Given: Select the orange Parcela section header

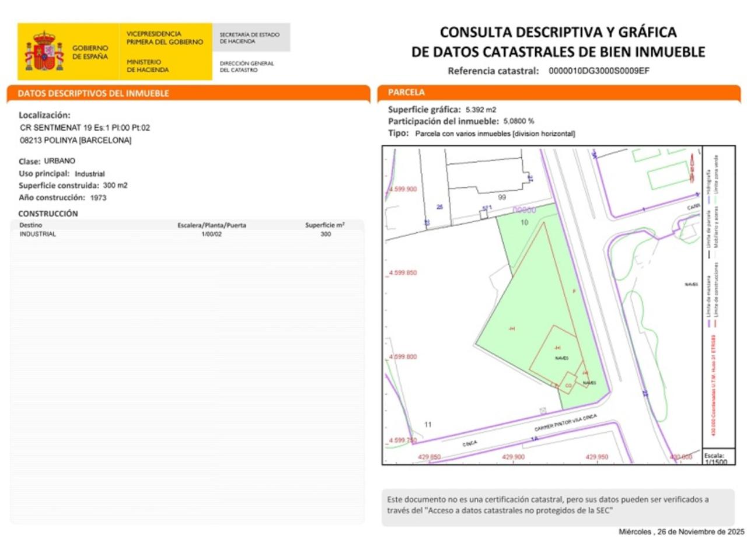Looking at the screenshot, I should 407,92.
